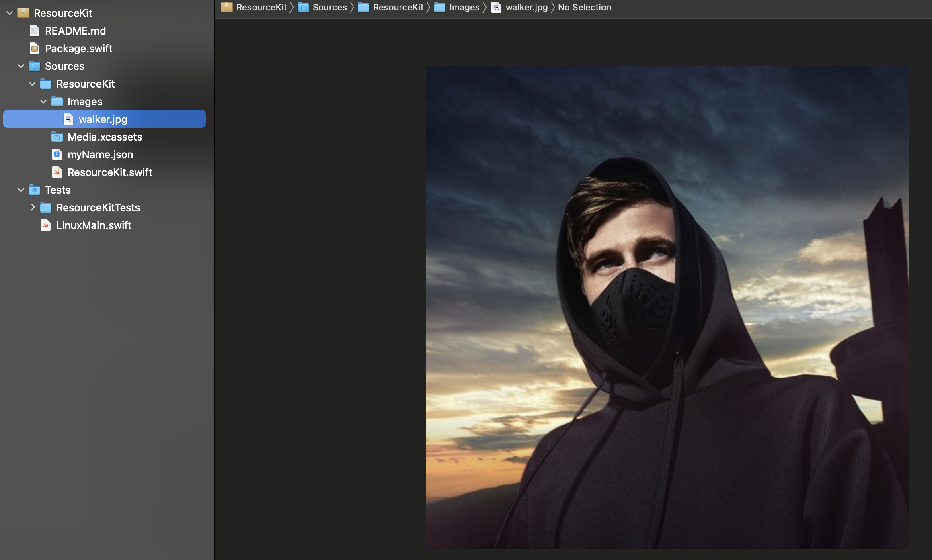
Task: Click the walker.jpg icon in breadcrumb bar
Action: [496, 7]
